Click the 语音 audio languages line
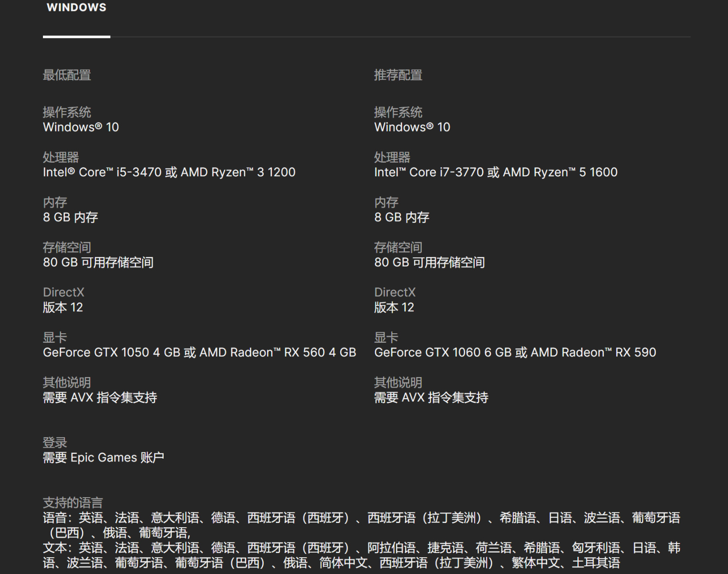 click(x=361, y=518)
